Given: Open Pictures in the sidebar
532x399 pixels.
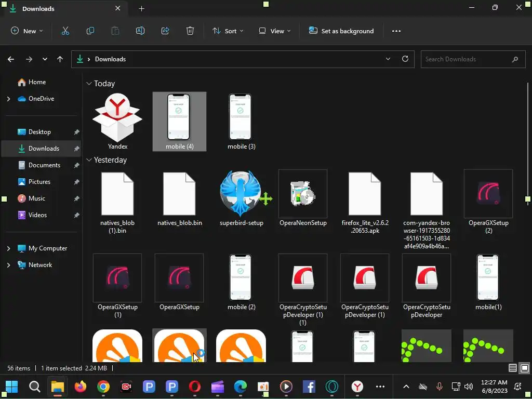Looking at the screenshot, I should (39, 182).
